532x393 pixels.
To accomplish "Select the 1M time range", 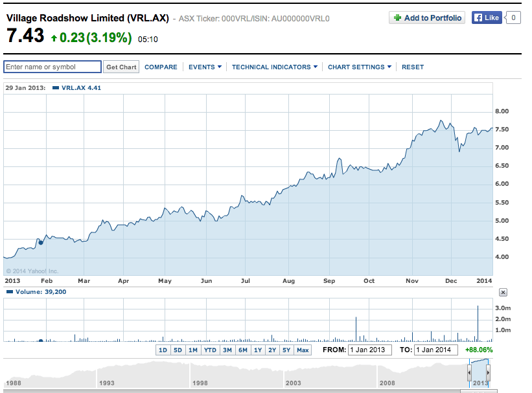I will 193,350.
